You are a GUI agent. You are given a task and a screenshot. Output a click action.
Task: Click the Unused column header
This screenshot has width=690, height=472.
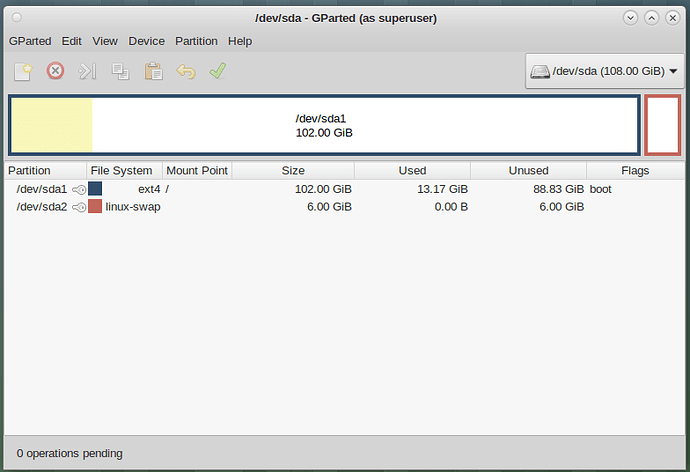tap(529, 171)
